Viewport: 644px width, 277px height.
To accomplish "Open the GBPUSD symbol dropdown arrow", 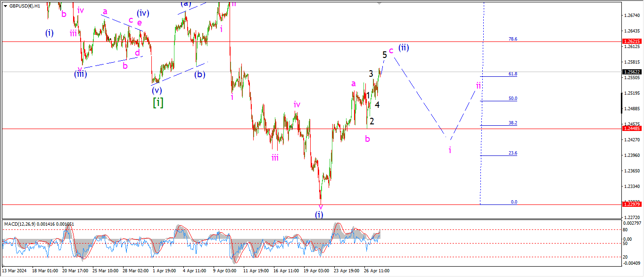I will coord(5,6).
